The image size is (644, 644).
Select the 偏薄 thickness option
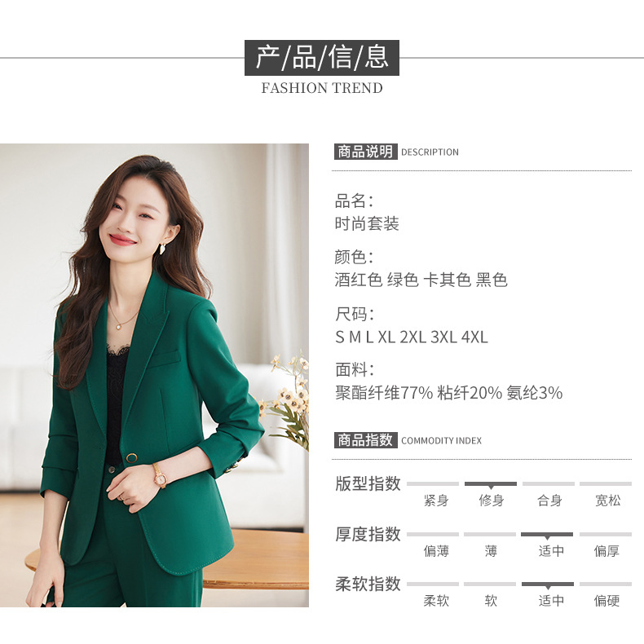coord(436,551)
